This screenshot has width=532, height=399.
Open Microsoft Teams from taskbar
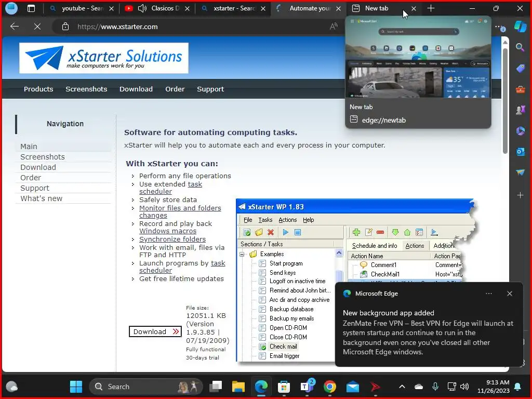point(307,387)
